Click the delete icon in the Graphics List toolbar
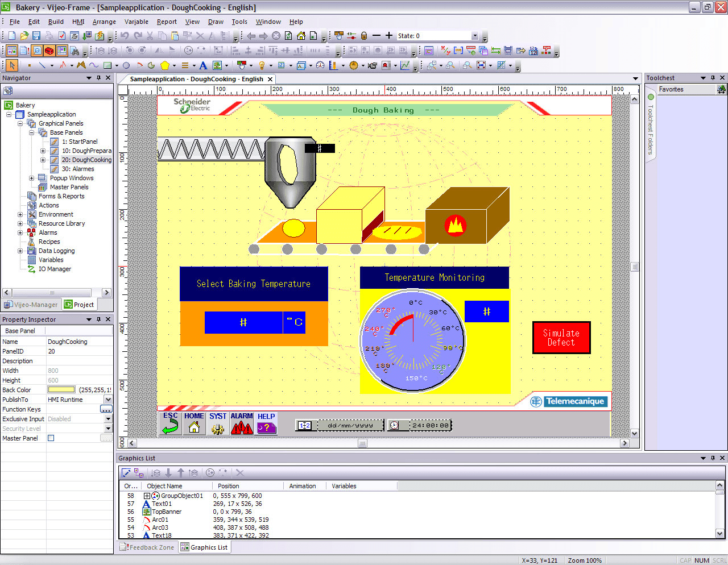The width and height of the screenshot is (728, 565). coord(240,472)
